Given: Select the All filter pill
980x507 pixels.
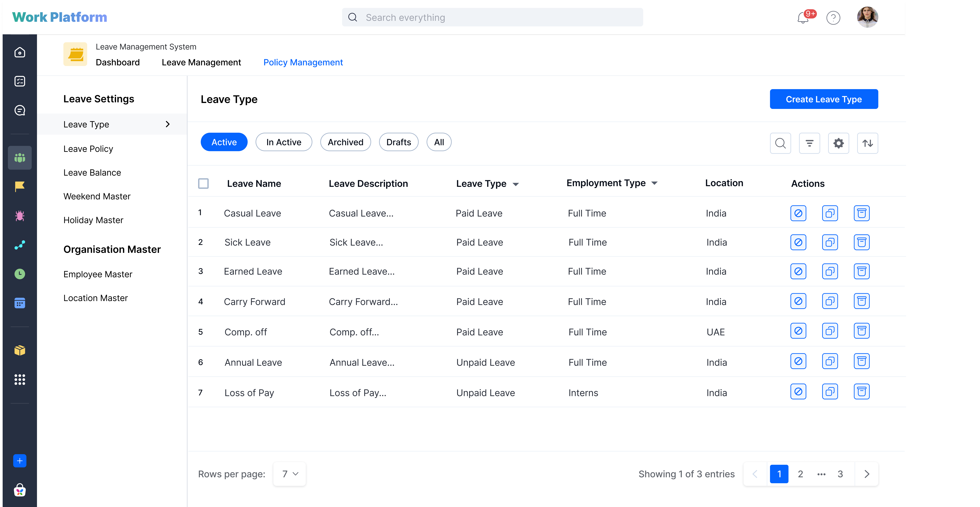Looking at the screenshot, I should tap(439, 142).
